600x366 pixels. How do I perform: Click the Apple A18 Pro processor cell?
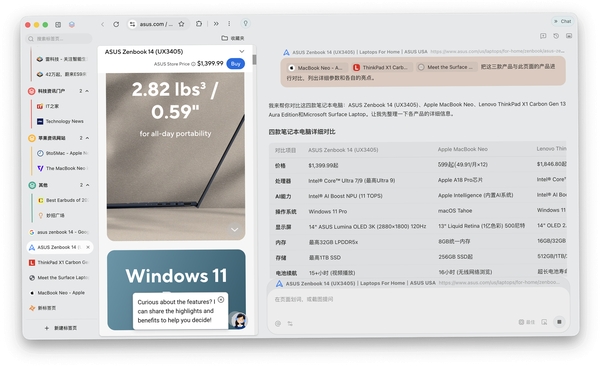tap(460, 180)
